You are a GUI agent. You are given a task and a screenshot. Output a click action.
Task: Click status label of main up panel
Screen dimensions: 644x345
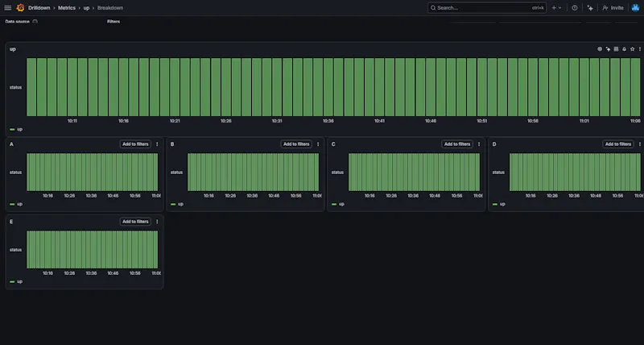[x=15, y=87]
